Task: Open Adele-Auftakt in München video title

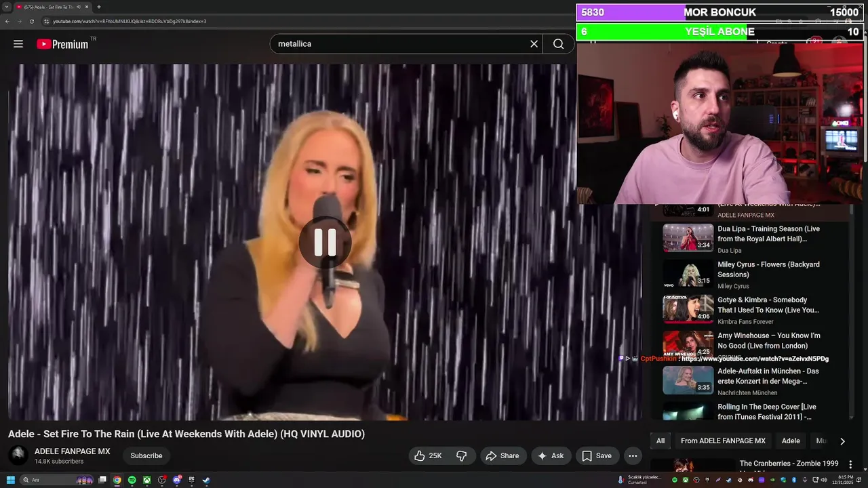Action: 768,376
